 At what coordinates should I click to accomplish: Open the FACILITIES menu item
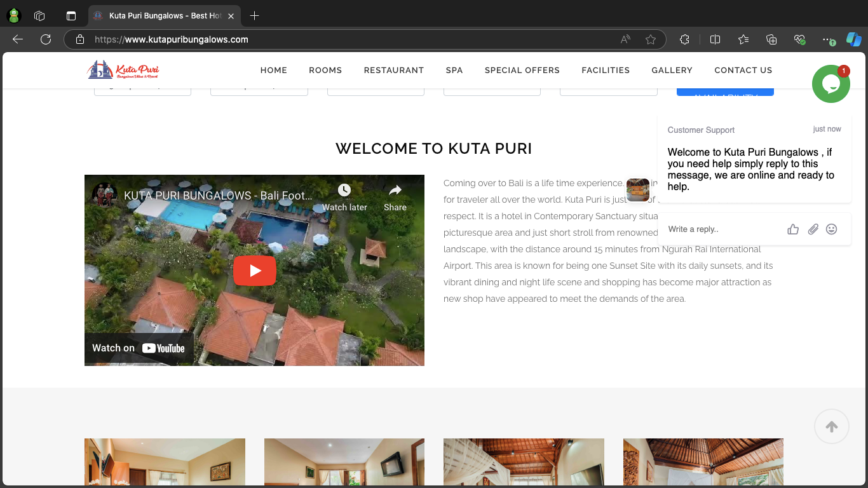click(606, 71)
